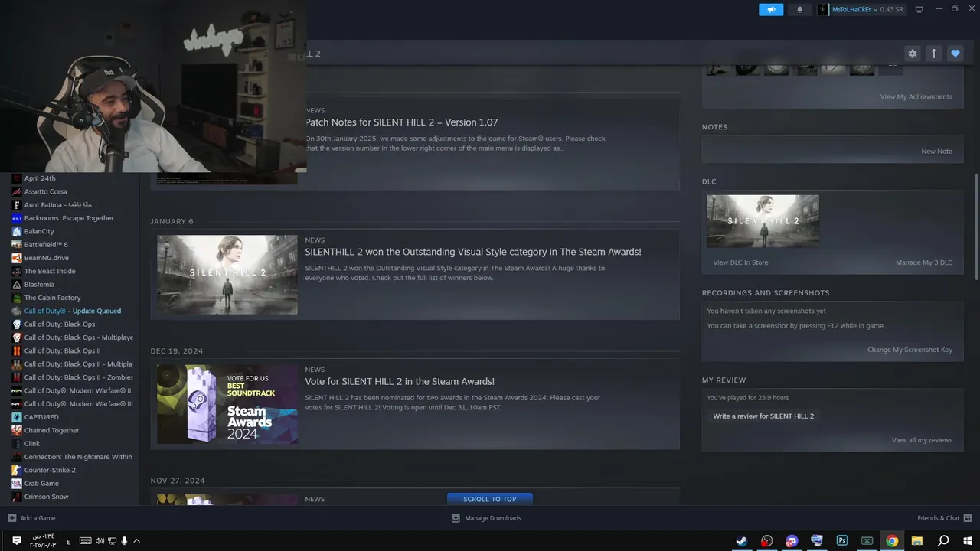Select Clink in the library list
Screen dimensions: 980x551
pos(32,443)
